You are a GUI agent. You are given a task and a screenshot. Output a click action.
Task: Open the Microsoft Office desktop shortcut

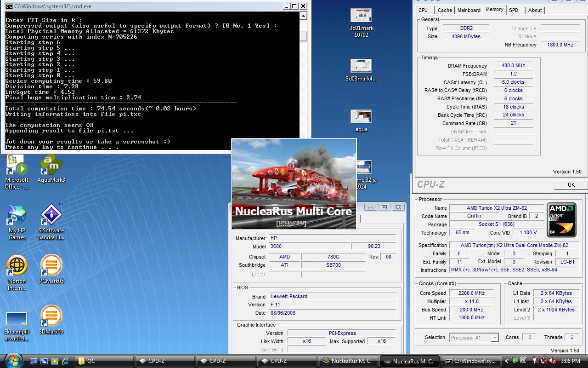(17, 172)
